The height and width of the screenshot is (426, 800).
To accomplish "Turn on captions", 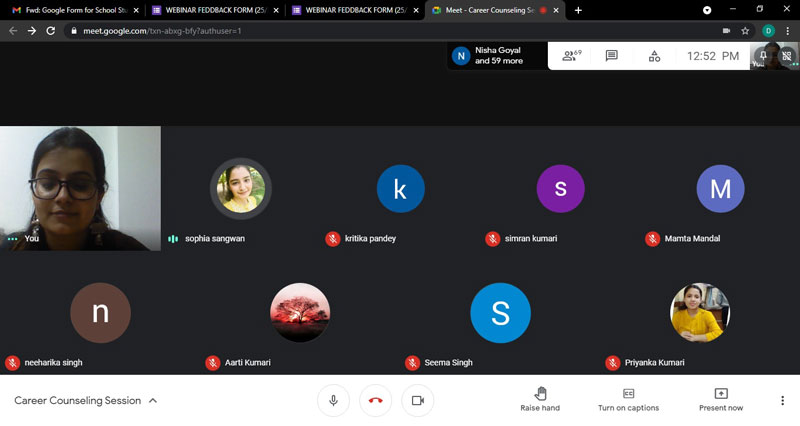I will tap(628, 399).
